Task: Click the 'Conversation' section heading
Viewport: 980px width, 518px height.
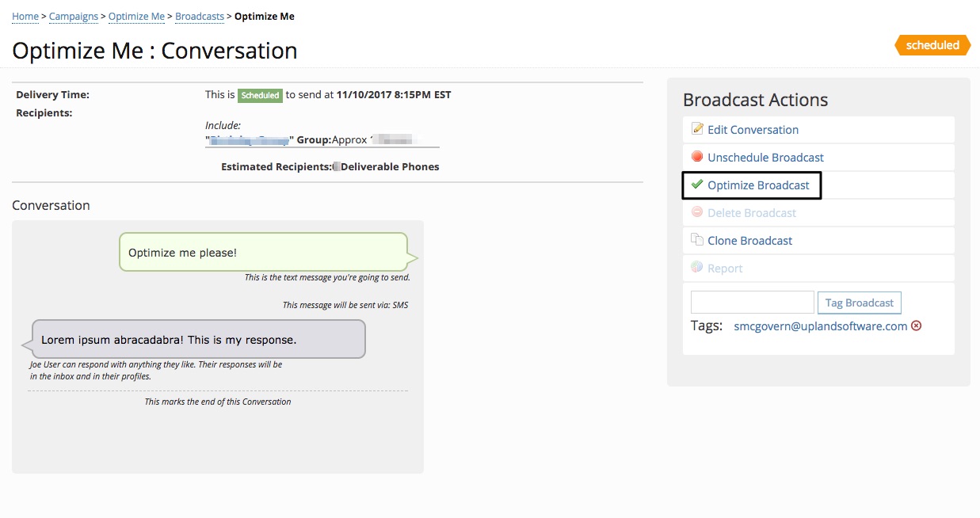Action: pyautogui.click(x=51, y=205)
